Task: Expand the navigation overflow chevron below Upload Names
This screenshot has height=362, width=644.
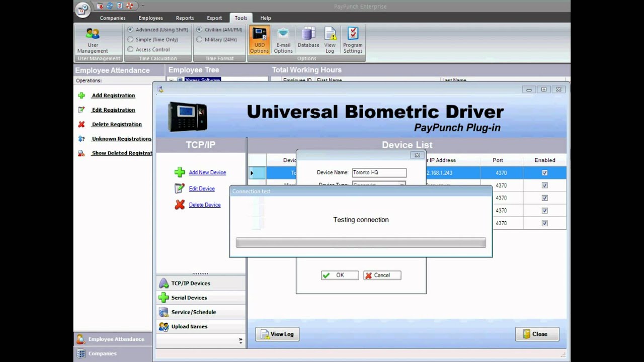Action: [240, 340]
